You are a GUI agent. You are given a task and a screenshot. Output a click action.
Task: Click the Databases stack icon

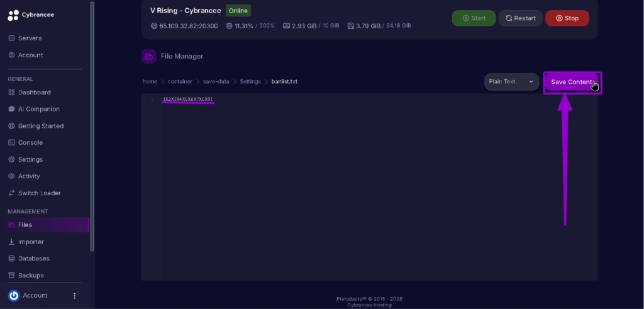click(x=11, y=259)
